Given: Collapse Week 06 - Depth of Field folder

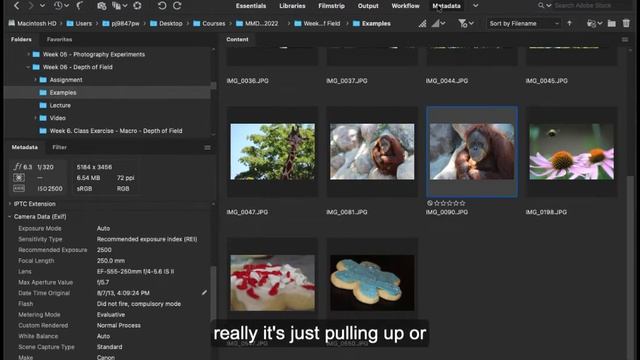Looking at the screenshot, I should click(x=28, y=67).
